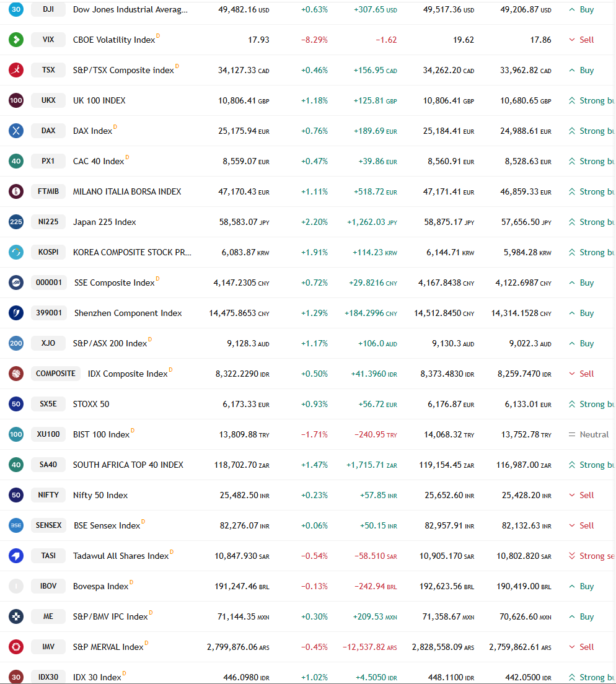The width and height of the screenshot is (616, 684).
Task: Click the green VIX logo icon
Action: (x=16, y=40)
